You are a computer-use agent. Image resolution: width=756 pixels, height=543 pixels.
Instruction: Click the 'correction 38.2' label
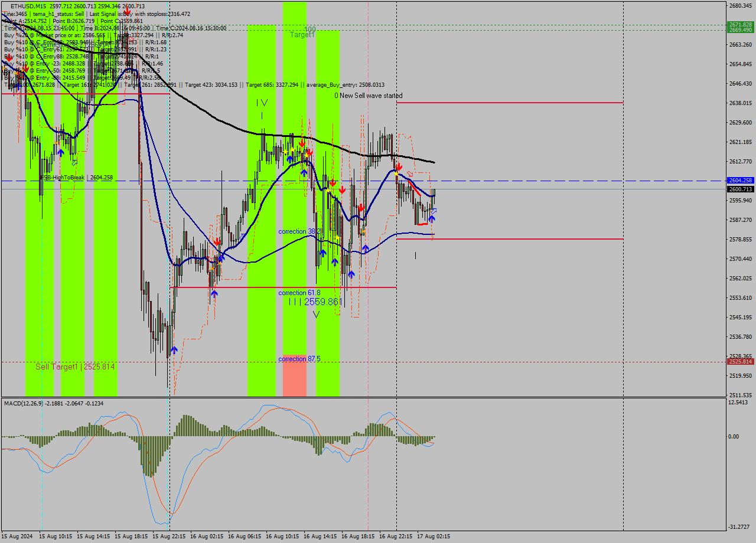(299, 231)
